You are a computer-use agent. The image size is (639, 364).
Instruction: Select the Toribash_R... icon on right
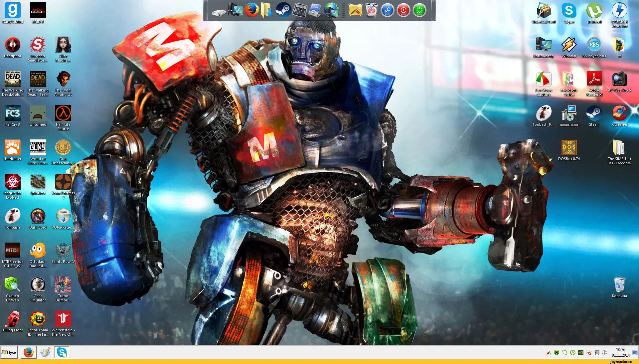[x=544, y=116]
